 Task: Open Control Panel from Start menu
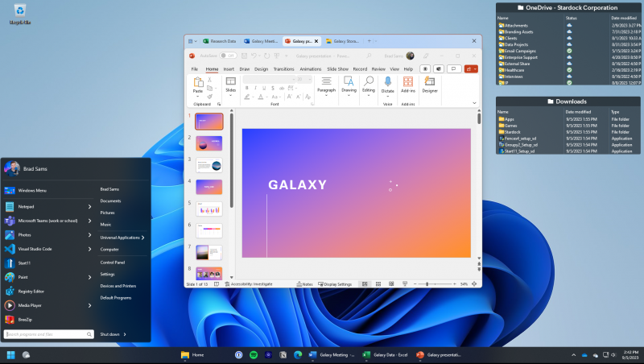click(x=112, y=263)
